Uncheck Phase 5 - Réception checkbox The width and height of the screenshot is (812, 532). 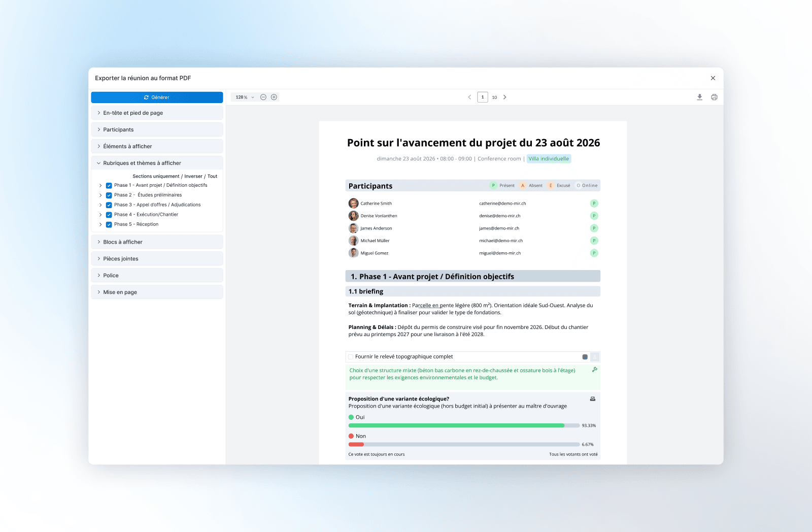pos(109,224)
